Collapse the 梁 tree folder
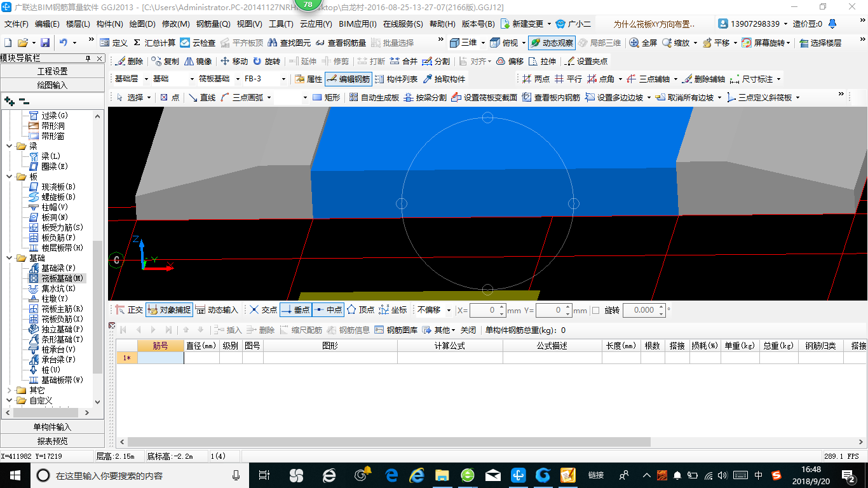 10,146
